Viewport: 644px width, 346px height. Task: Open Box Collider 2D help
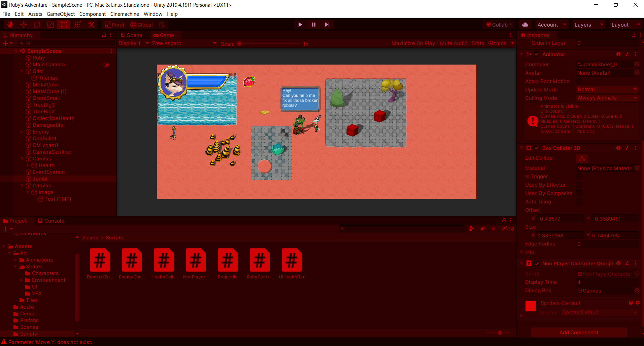[618, 148]
